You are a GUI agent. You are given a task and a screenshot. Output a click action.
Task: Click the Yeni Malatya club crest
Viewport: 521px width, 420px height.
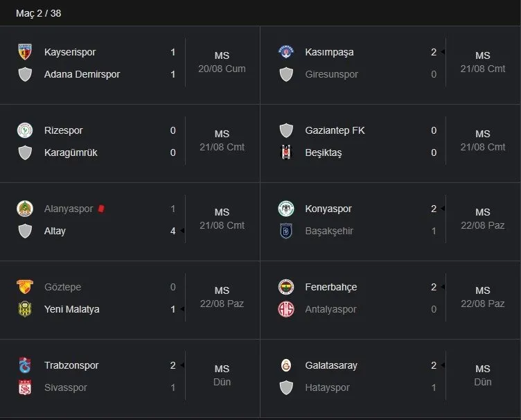pyautogui.click(x=25, y=309)
